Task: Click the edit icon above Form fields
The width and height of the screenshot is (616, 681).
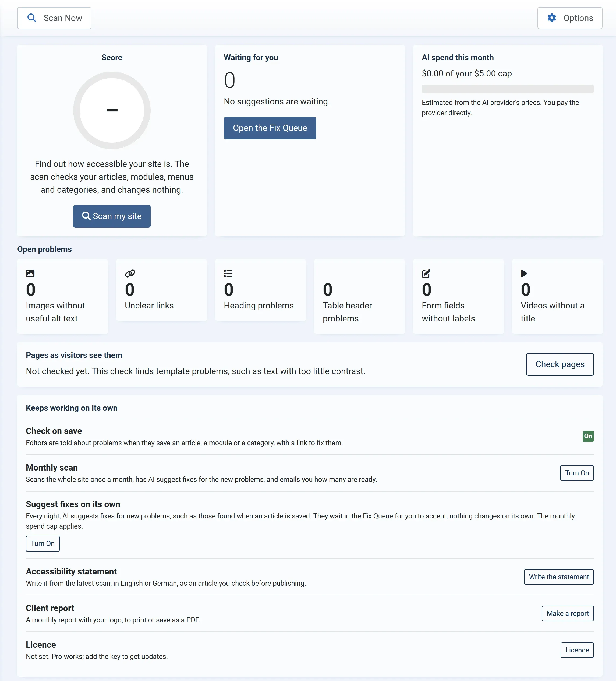Action: click(426, 273)
